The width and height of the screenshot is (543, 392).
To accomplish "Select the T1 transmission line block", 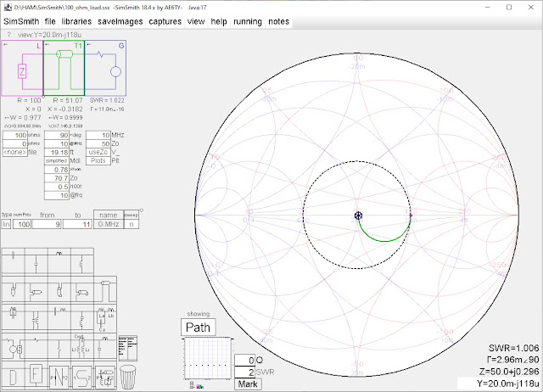I will tap(64, 68).
